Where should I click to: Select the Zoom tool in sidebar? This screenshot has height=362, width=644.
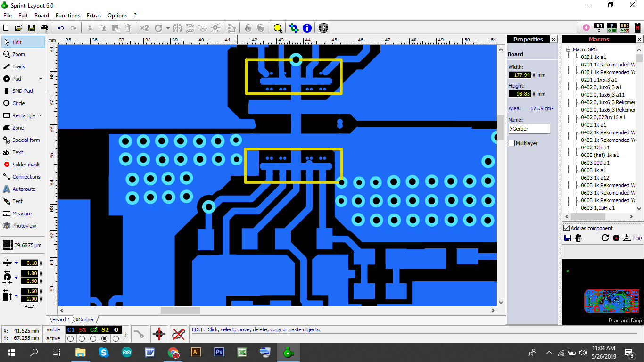(23, 54)
